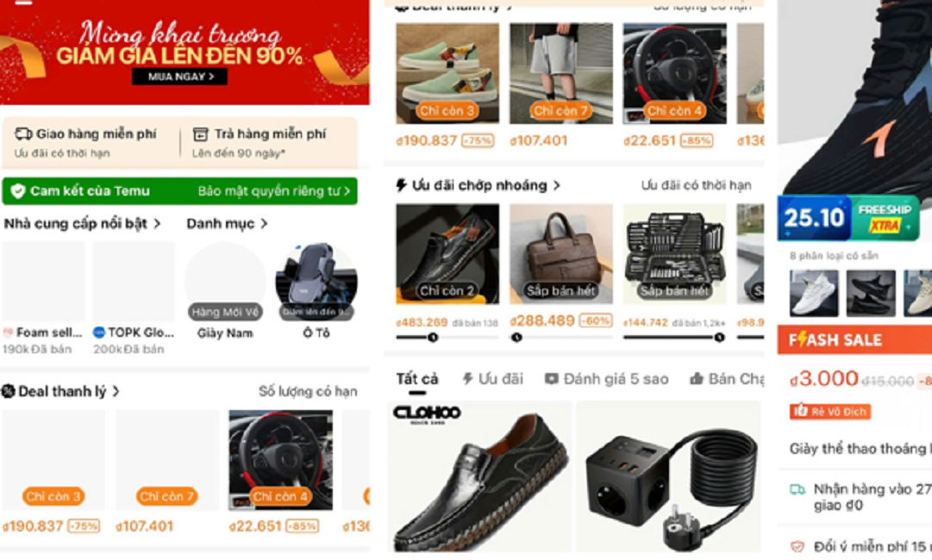The height and width of the screenshot is (560, 932).
Task: Open the Ô Tô phone holder category icon
Action: tap(316, 282)
